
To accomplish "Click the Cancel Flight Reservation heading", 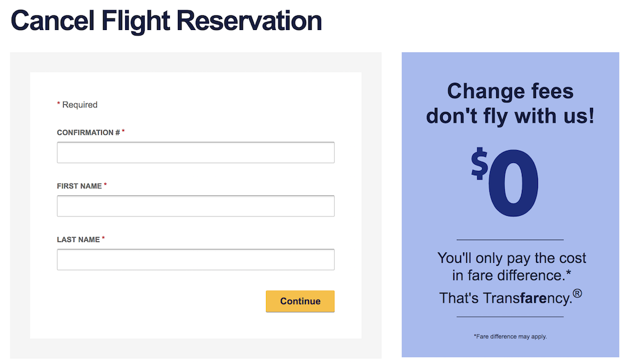I will click(166, 20).
